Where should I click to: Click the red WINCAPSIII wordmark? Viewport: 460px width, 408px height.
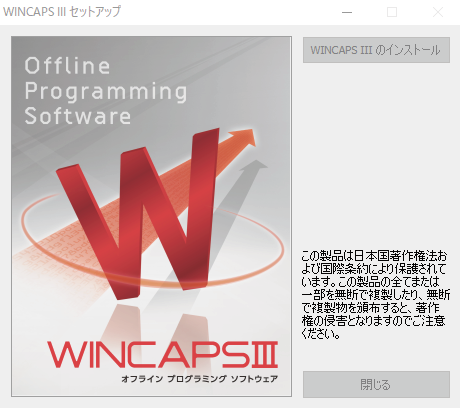tap(163, 354)
